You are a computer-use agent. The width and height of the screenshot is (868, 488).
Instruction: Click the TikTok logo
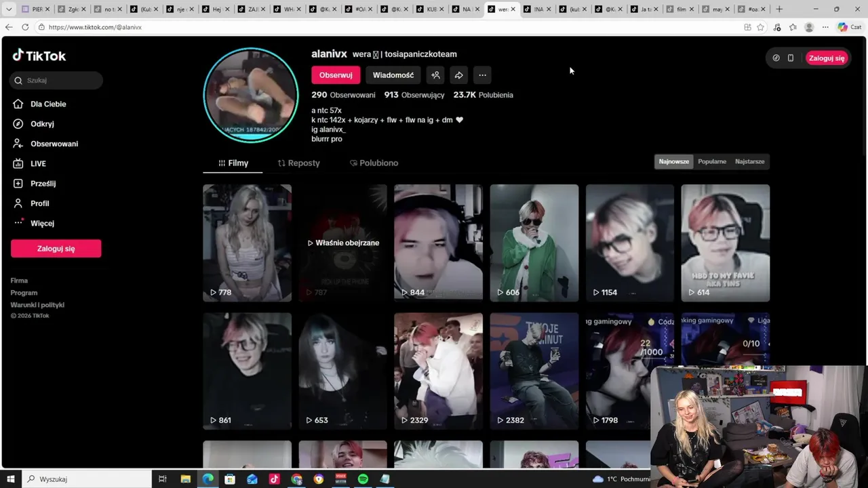tap(39, 56)
